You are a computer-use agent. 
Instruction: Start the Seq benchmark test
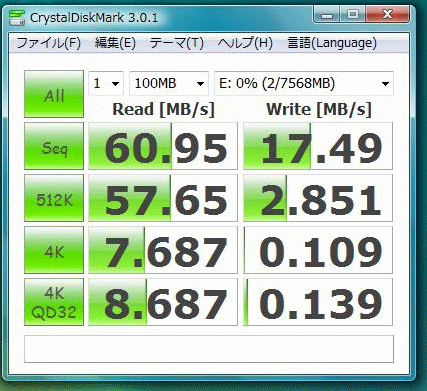point(54,146)
